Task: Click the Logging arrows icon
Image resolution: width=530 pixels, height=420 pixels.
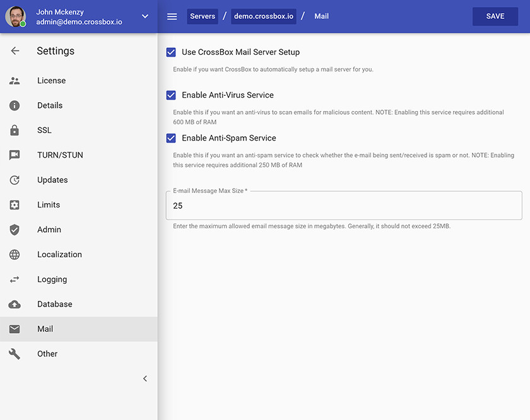Action: tap(15, 279)
